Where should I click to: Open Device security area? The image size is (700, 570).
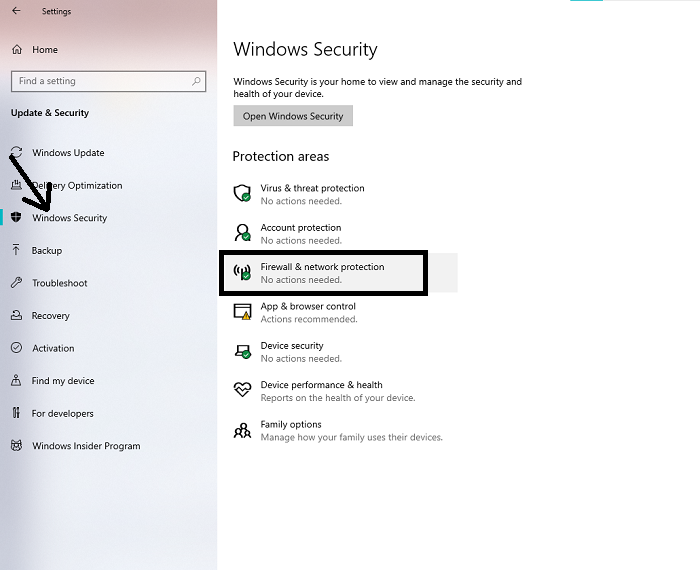click(x=292, y=345)
